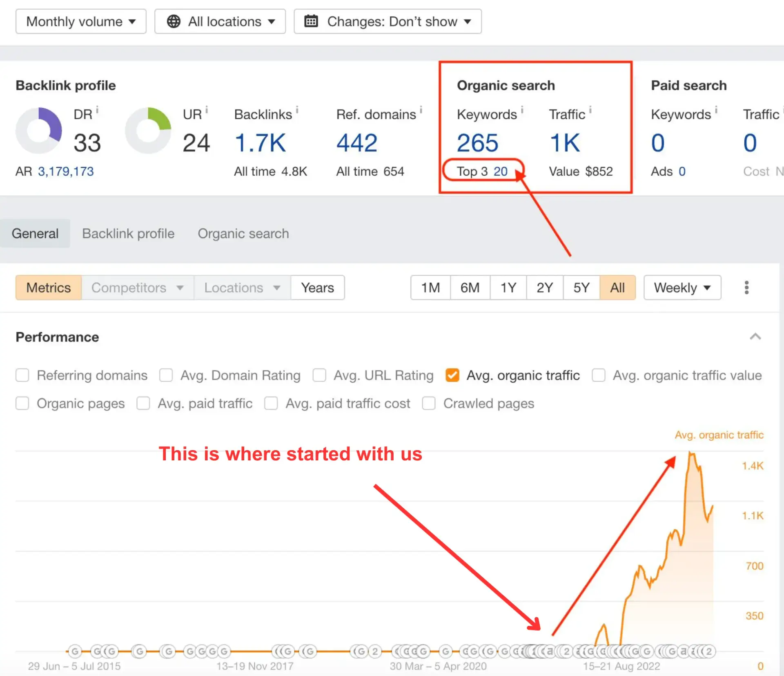The height and width of the screenshot is (676, 784).
Task: Switch to the Organic search tab
Action: [243, 234]
